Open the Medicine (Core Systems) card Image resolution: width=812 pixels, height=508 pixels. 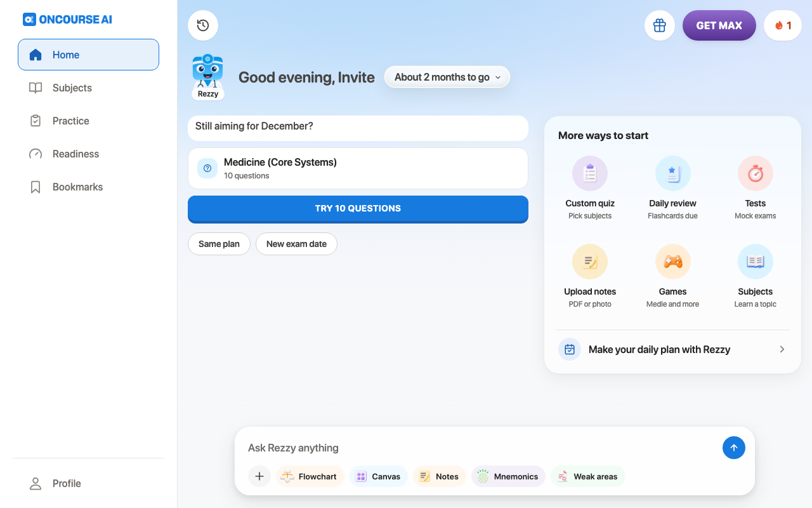(358, 168)
